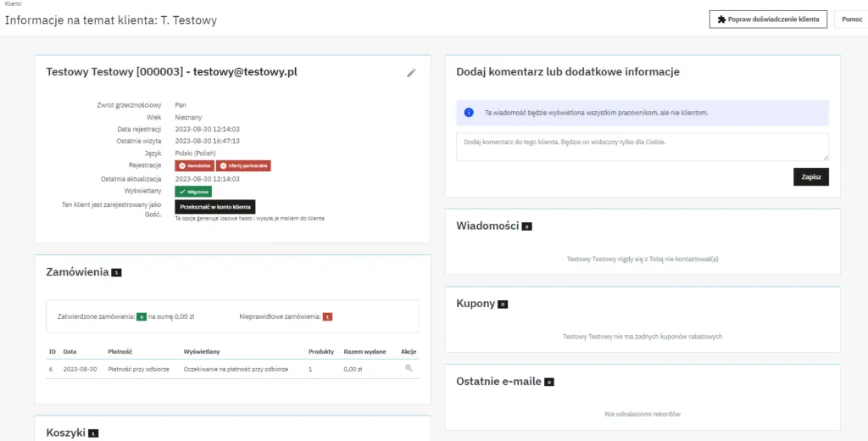Screen dimensions: 868x441
Task: Click the Kupony count badge
Action: [x=503, y=304]
